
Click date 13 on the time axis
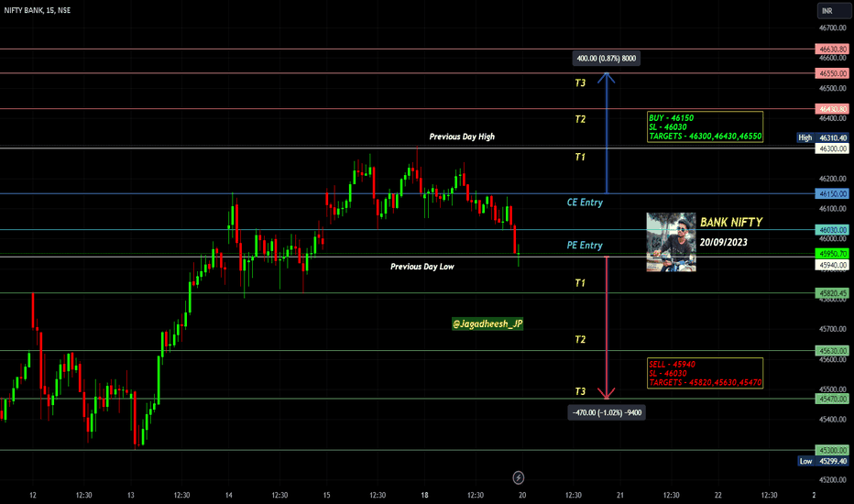(131, 495)
